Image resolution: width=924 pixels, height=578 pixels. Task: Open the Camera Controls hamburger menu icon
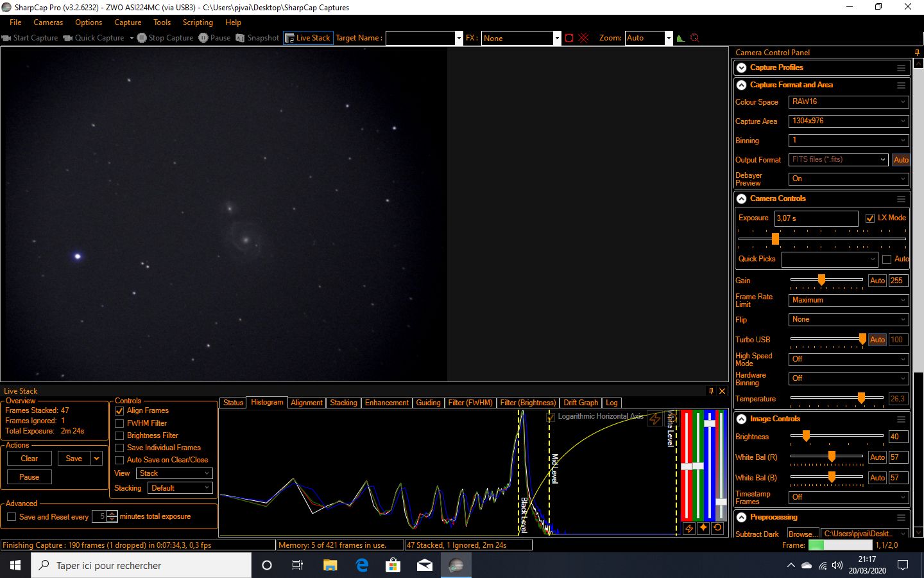[x=901, y=198]
